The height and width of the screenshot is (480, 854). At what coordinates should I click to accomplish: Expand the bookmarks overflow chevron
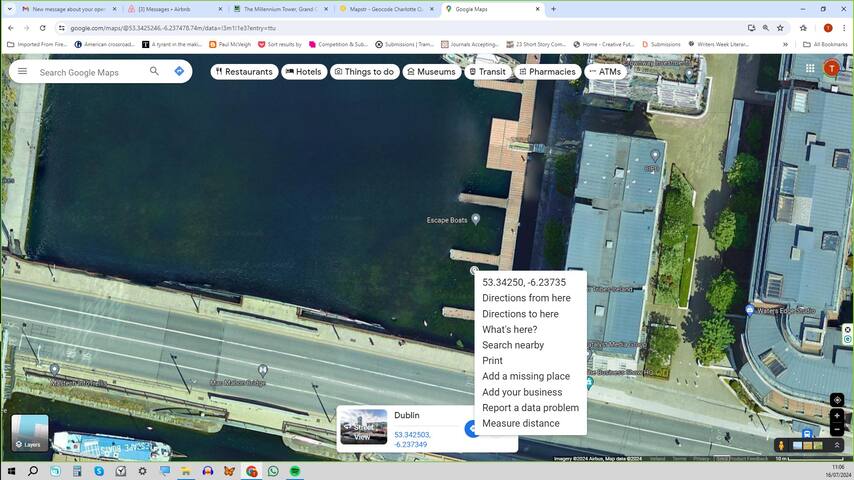(785, 44)
